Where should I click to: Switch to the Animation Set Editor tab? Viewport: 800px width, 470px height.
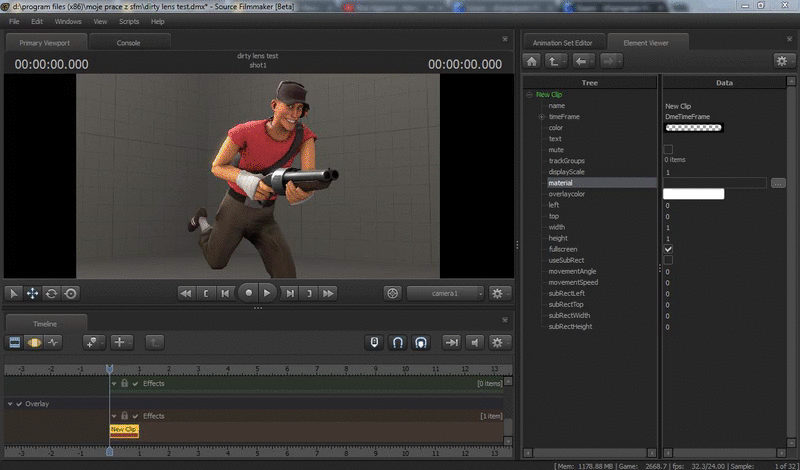tap(561, 42)
